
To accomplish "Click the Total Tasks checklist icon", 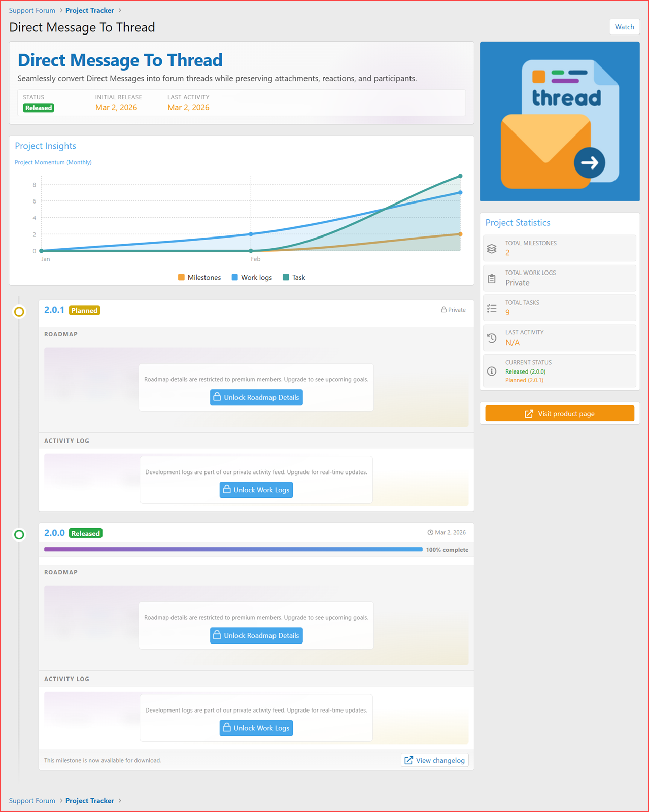I will click(x=491, y=308).
